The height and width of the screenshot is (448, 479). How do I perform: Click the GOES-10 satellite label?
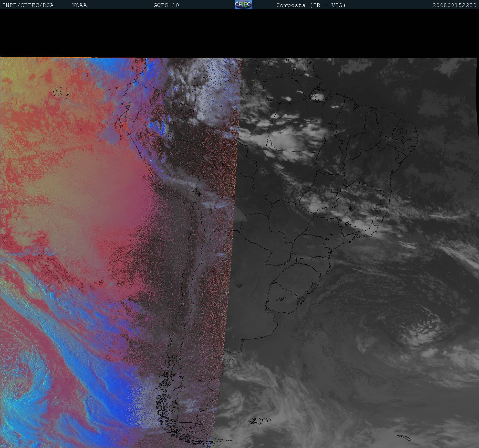166,5
